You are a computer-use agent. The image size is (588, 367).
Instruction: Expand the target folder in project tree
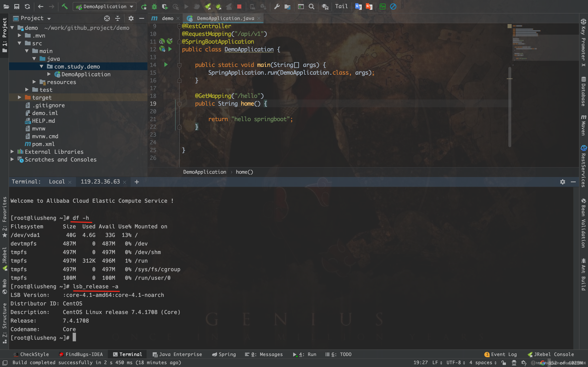click(20, 98)
